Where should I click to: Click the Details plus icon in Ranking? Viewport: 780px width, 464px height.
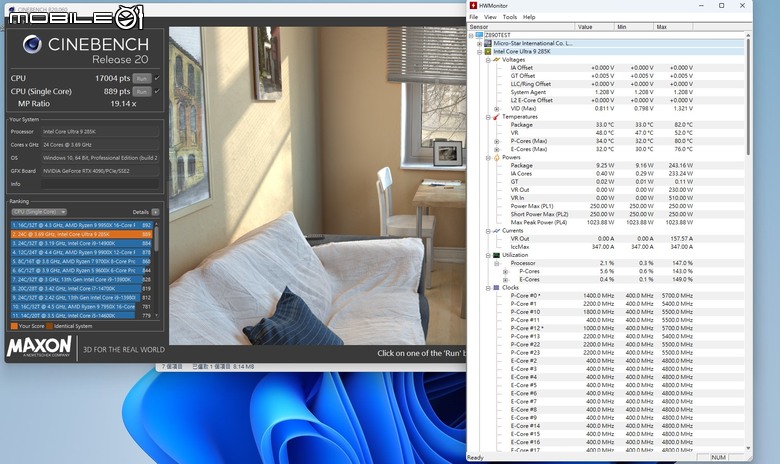coord(155,212)
